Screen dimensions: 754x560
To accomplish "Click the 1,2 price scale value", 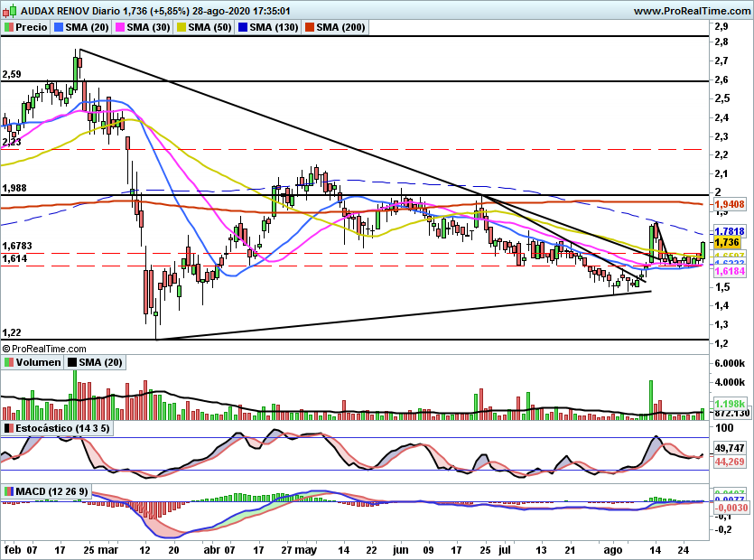I will click(721, 343).
